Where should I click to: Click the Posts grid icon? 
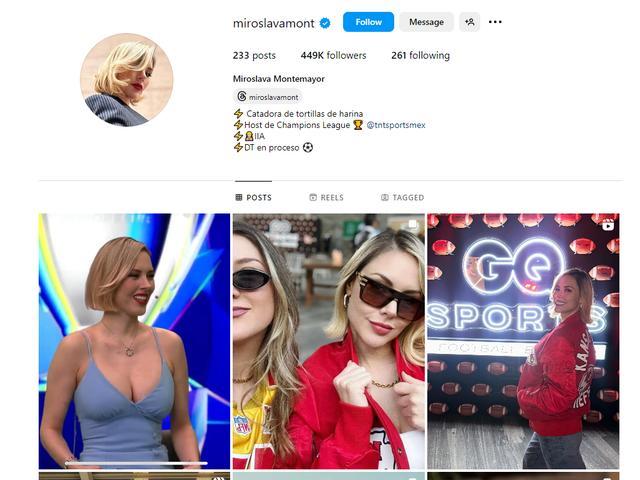239,198
